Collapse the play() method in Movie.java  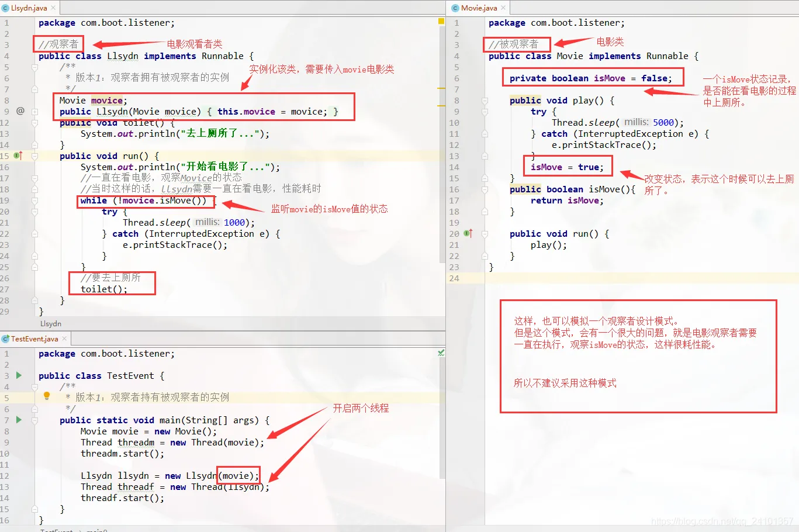485,101
